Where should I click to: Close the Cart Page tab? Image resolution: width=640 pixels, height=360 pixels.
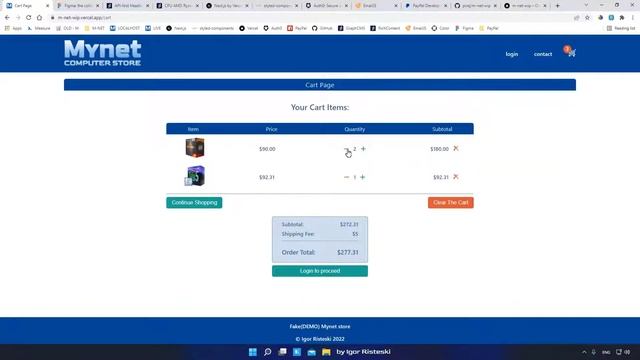pyautogui.click(x=47, y=6)
